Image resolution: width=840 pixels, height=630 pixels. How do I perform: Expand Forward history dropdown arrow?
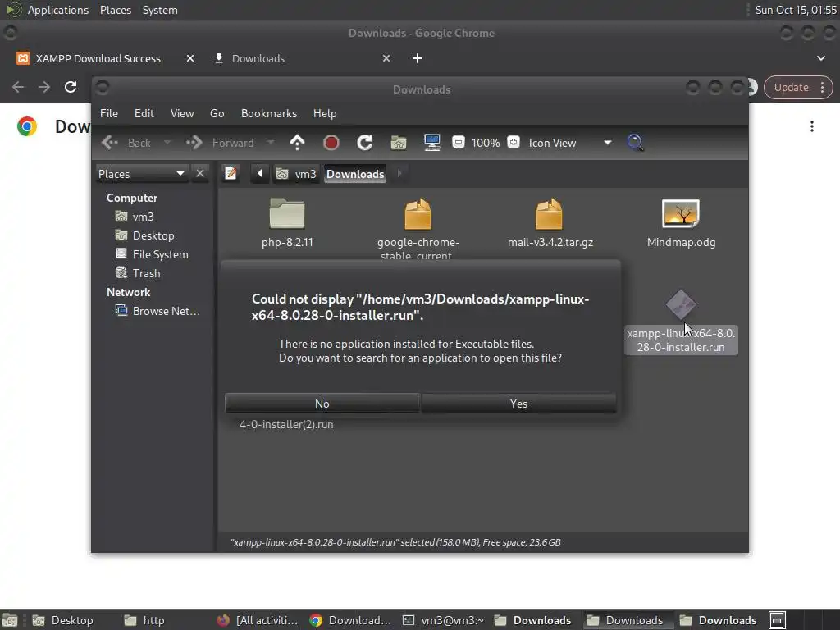(271, 143)
